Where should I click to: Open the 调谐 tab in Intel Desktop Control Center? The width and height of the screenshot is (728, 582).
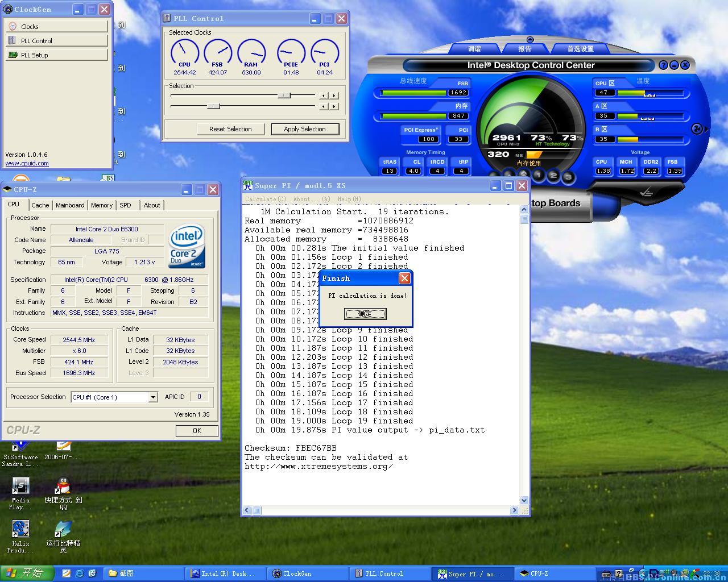pos(474,49)
